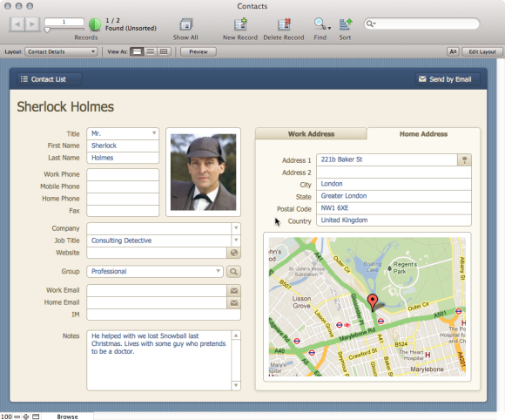Screen dimensions: 505x420
Task: Click the State field Greater London
Action: tap(394, 196)
